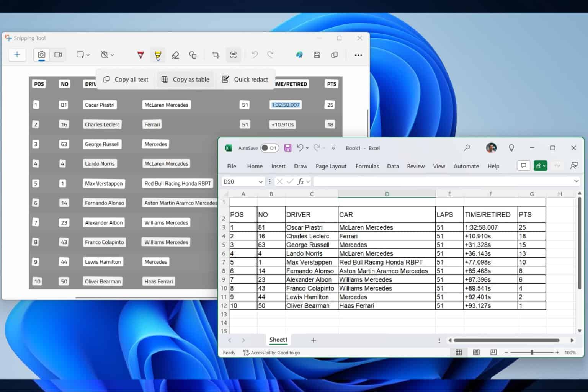Save the snip to file
Viewport: 588px width, 392px height.
317,55
